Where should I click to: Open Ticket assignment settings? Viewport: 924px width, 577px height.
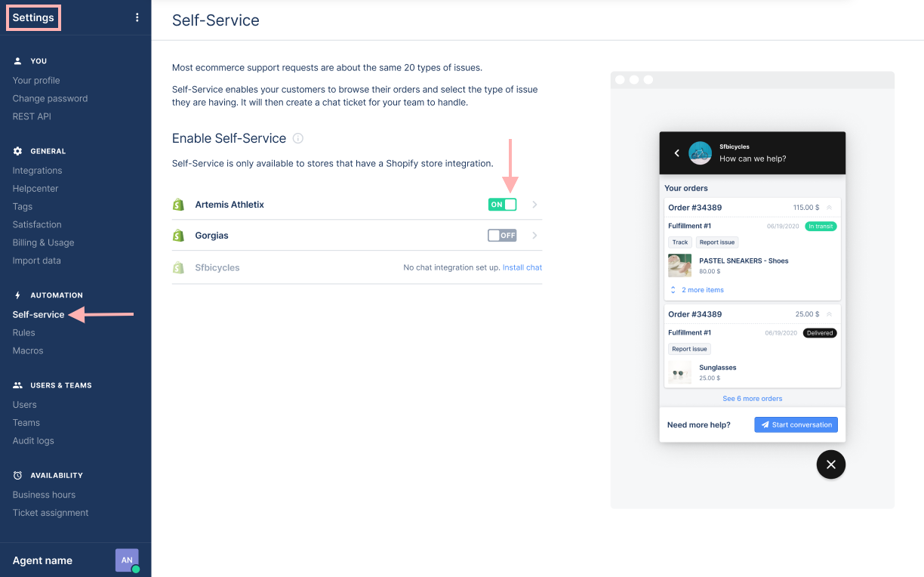(x=51, y=513)
